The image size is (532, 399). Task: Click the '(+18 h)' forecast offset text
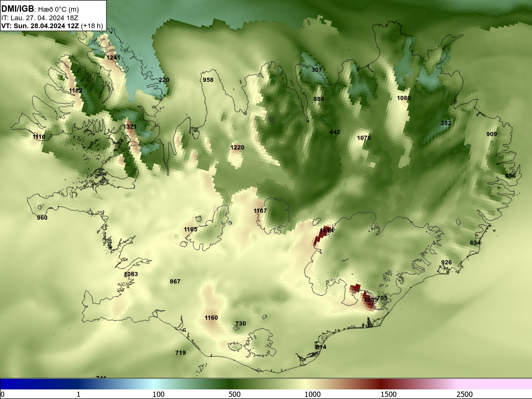pos(92,26)
